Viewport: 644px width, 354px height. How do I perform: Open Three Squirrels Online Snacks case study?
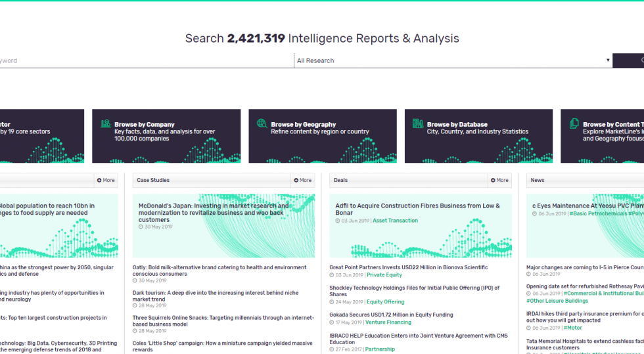(x=223, y=321)
